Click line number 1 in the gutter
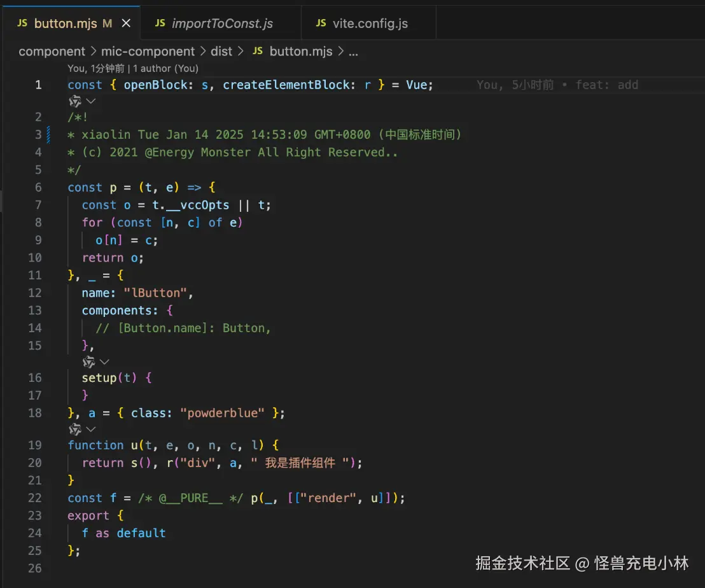The width and height of the screenshot is (705, 588). [38, 85]
